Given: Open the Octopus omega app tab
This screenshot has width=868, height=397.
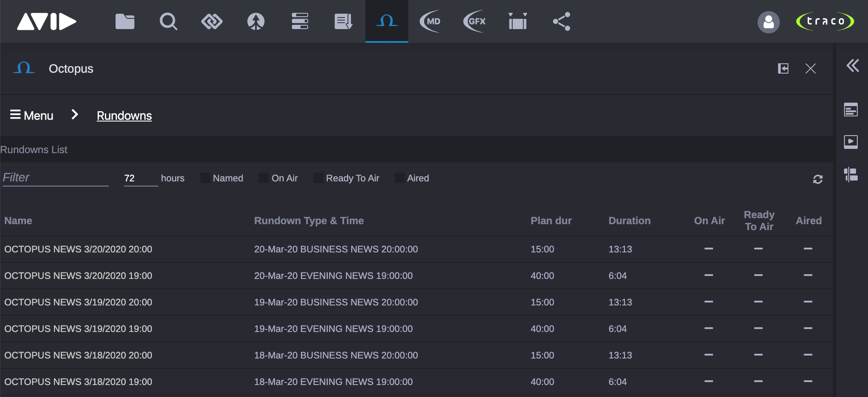Looking at the screenshot, I should [386, 21].
